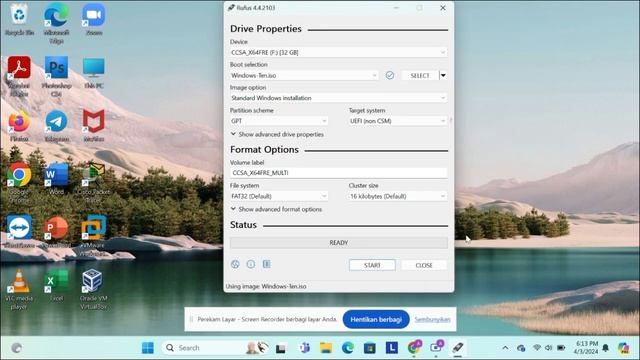Open the Partition scheme GPT dropdown
640x360 pixels.
(x=279, y=121)
